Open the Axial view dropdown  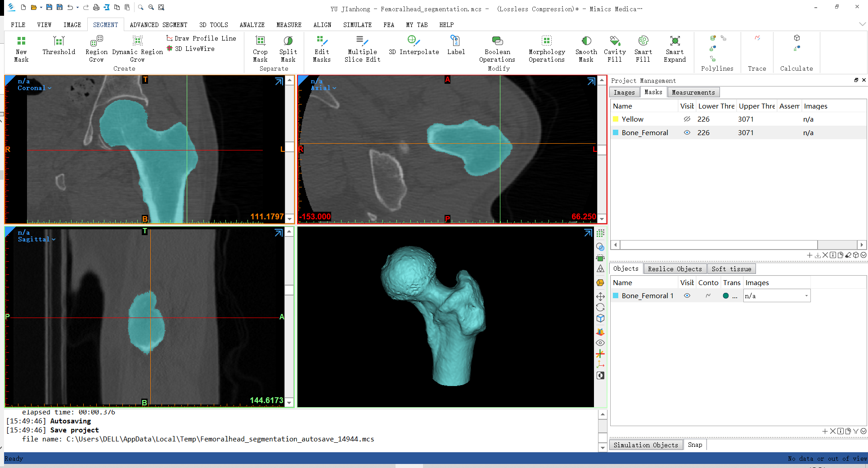[x=334, y=88]
